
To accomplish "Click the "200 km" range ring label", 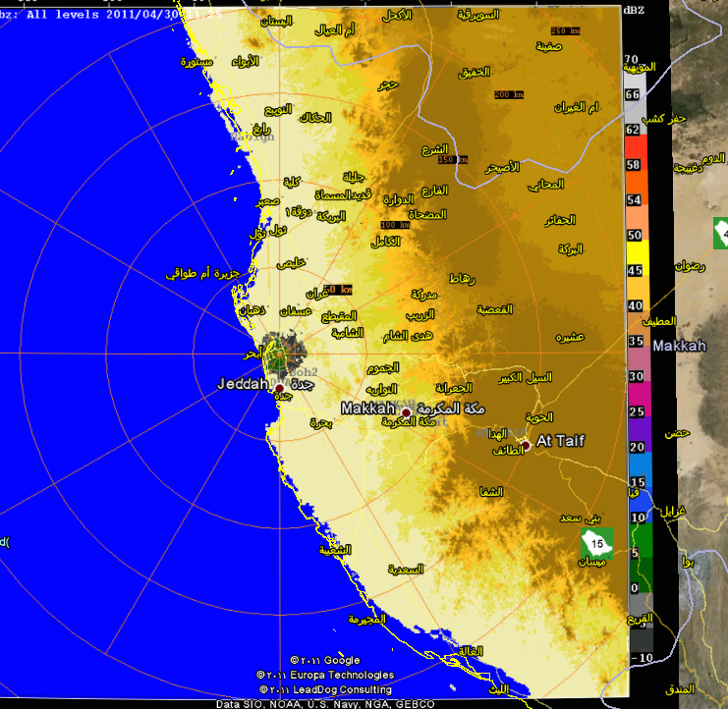I will point(509,94).
